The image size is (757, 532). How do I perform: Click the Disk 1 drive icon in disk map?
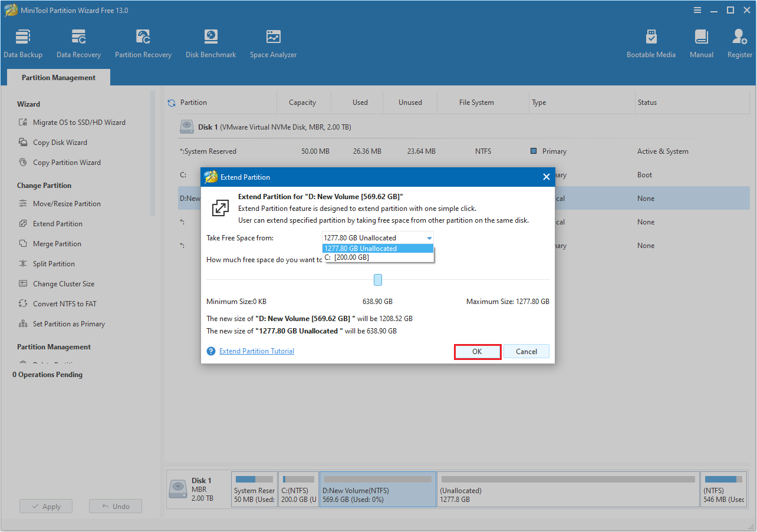pyautogui.click(x=178, y=488)
